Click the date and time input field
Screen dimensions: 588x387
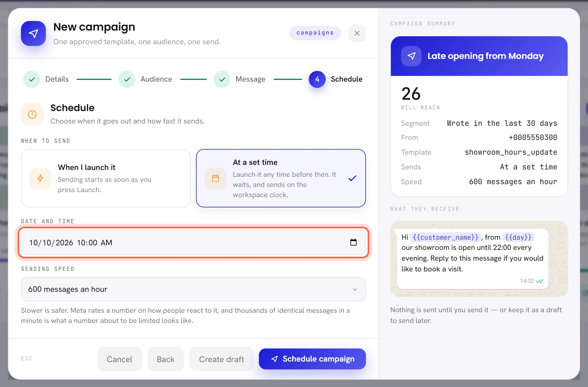[193, 243]
